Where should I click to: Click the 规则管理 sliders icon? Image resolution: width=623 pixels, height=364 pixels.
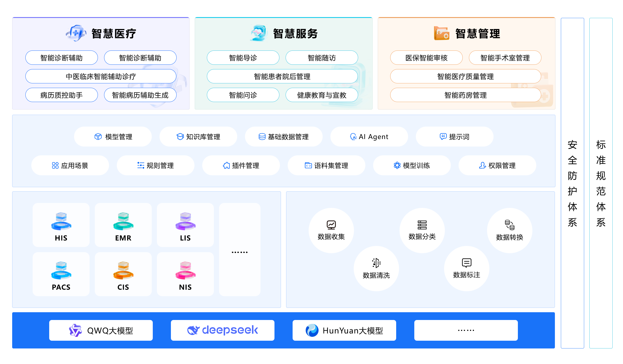pos(141,165)
